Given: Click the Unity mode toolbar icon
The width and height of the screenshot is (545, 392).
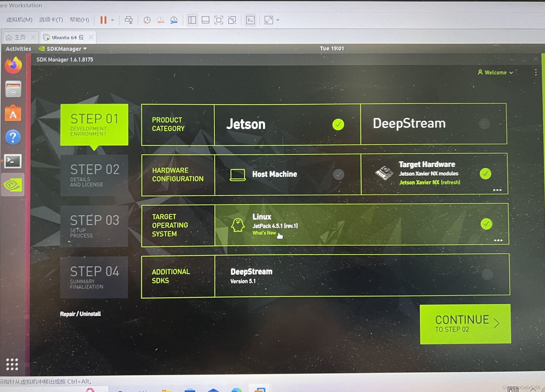Looking at the screenshot, I should click(232, 20).
